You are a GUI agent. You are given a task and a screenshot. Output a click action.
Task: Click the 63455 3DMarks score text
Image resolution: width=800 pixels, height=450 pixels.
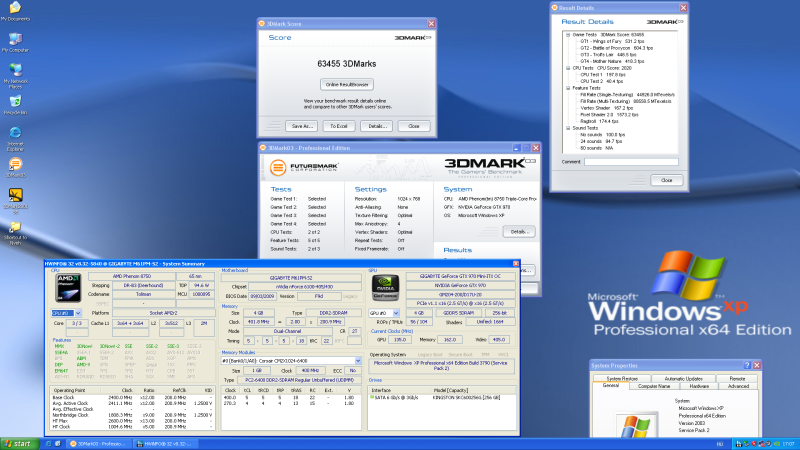point(346,64)
